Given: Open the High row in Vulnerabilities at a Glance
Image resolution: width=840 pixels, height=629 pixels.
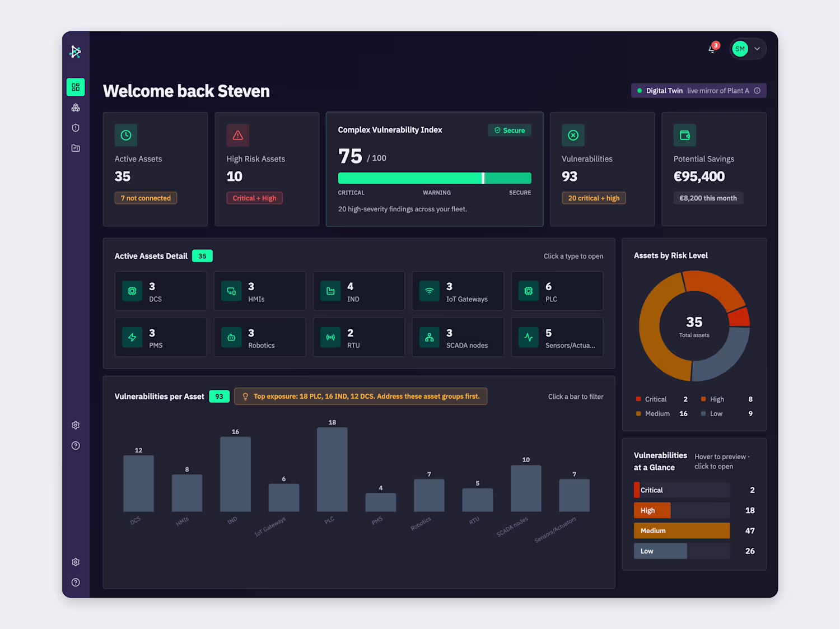Looking at the screenshot, I should tap(694, 510).
